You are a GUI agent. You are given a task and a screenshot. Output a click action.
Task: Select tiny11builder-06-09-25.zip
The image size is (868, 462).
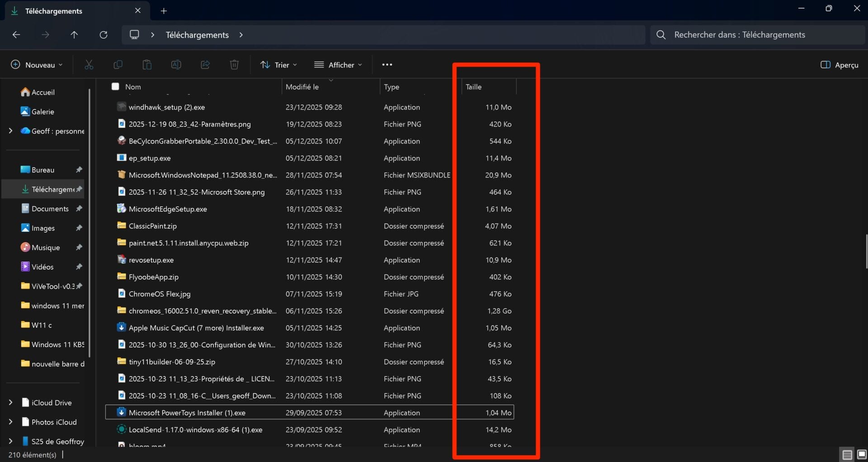click(172, 362)
